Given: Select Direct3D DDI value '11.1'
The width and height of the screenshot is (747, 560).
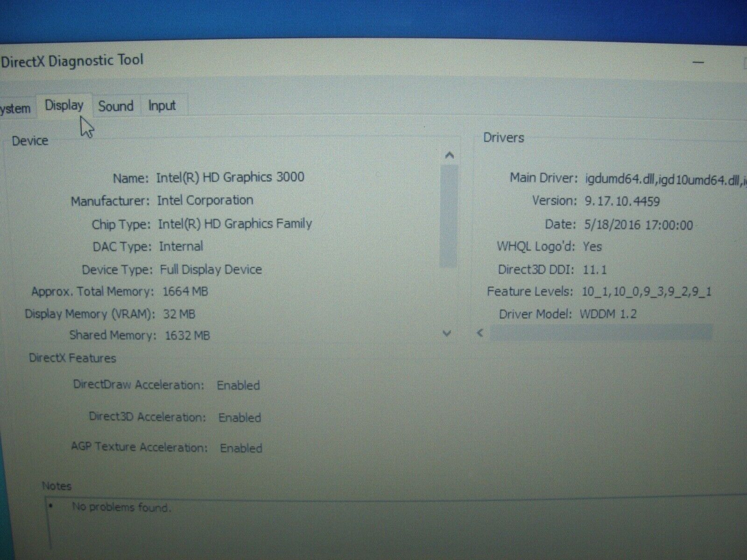Looking at the screenshot, I should [595, 269].
